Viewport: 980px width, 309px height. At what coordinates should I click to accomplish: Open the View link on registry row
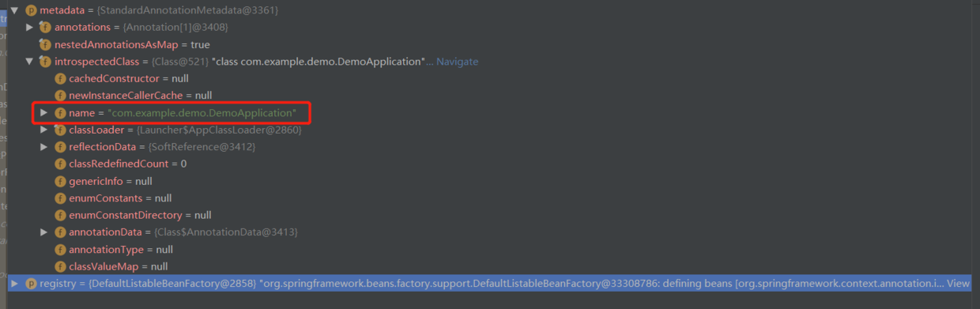(958, 283)
